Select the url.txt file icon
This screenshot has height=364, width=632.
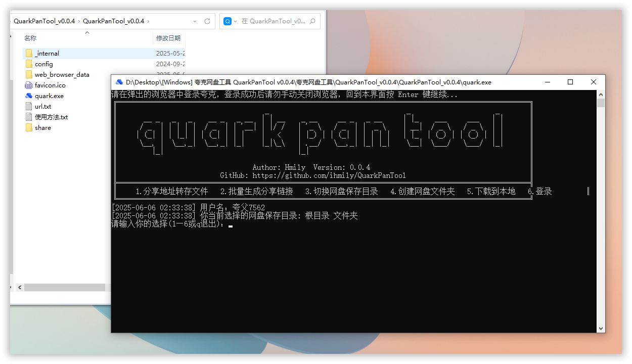(29, 106)
